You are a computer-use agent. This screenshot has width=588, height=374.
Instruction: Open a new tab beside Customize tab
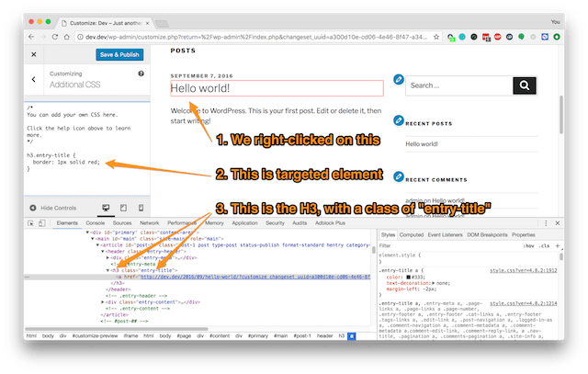coord(162,24)
